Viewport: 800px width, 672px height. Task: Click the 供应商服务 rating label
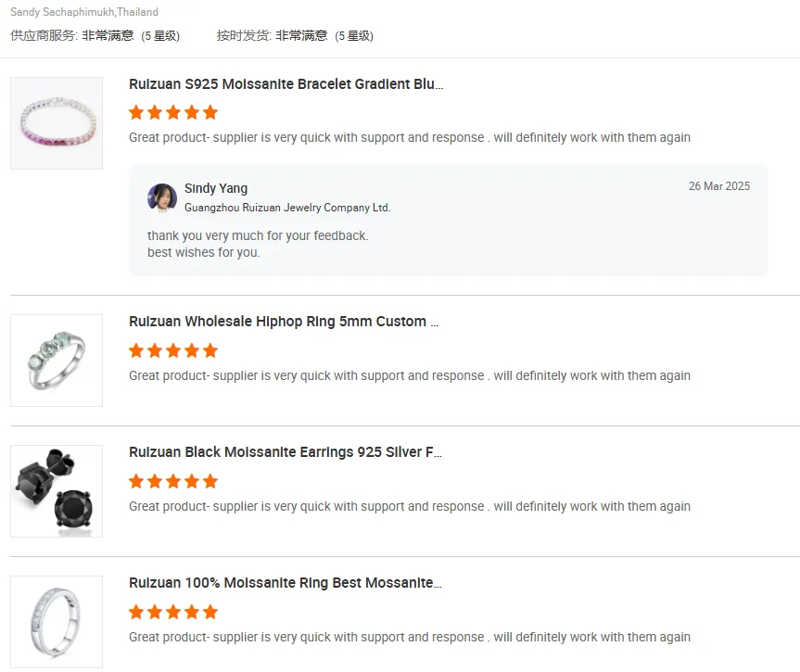coord(44,36)
